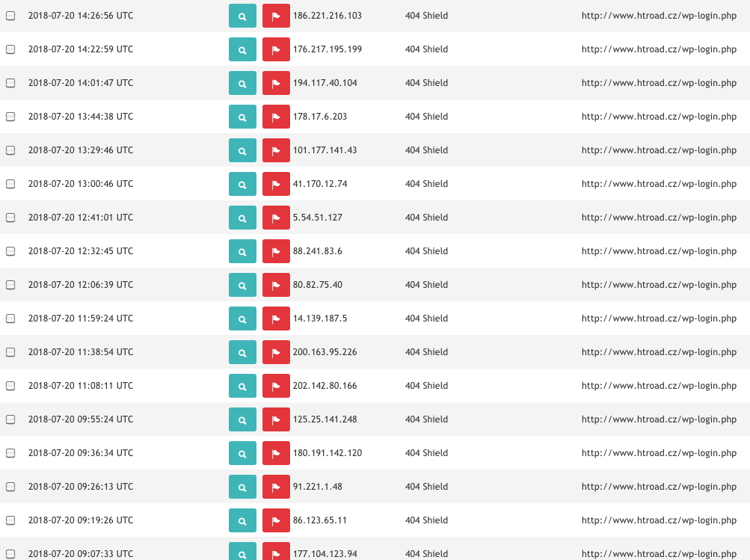This screenshot has height=560, width=750.
Task: Select the checkbox for the 14:26:56 UTC entry
Action: (10, 16)
